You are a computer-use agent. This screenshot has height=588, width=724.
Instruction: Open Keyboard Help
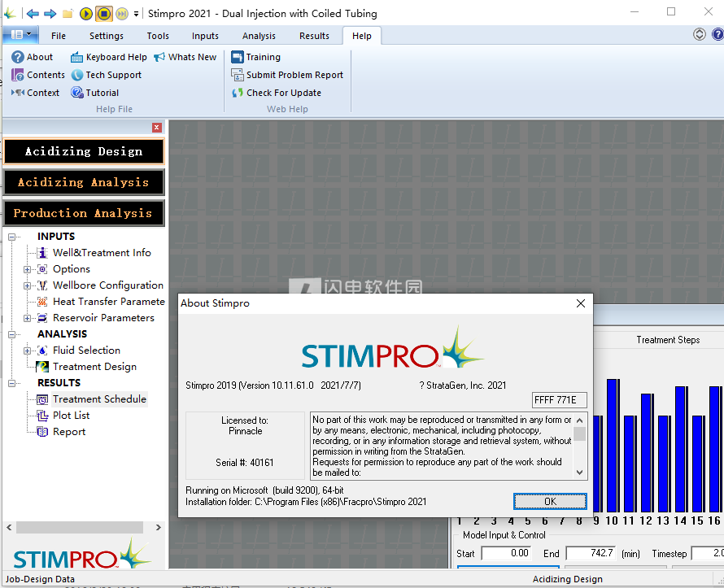[108, 57]
